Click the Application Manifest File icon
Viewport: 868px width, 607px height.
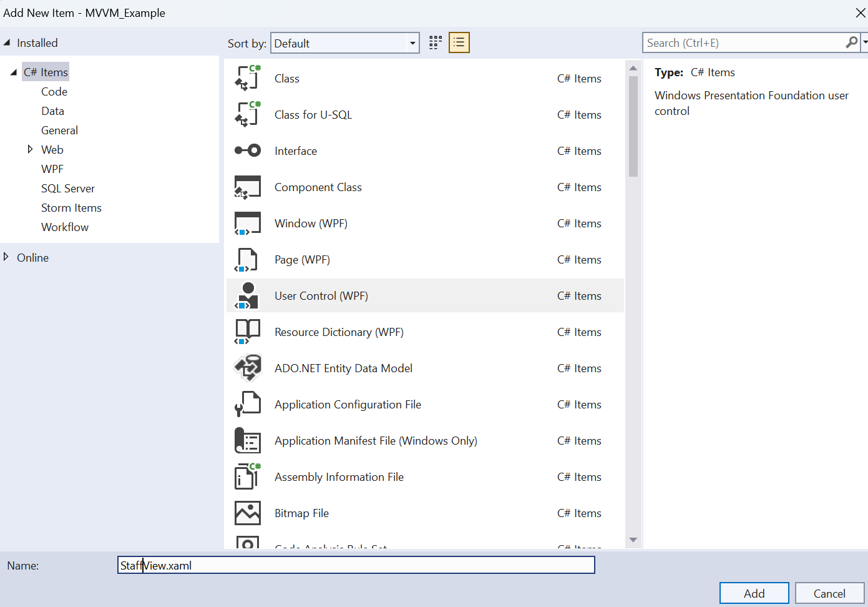tap(248, 440)
